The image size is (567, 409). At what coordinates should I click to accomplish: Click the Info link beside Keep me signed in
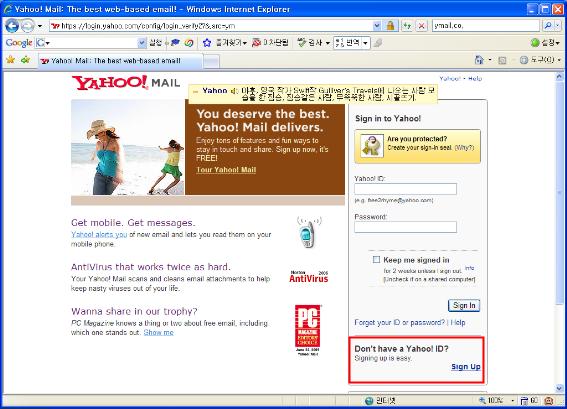coord(470,268)
